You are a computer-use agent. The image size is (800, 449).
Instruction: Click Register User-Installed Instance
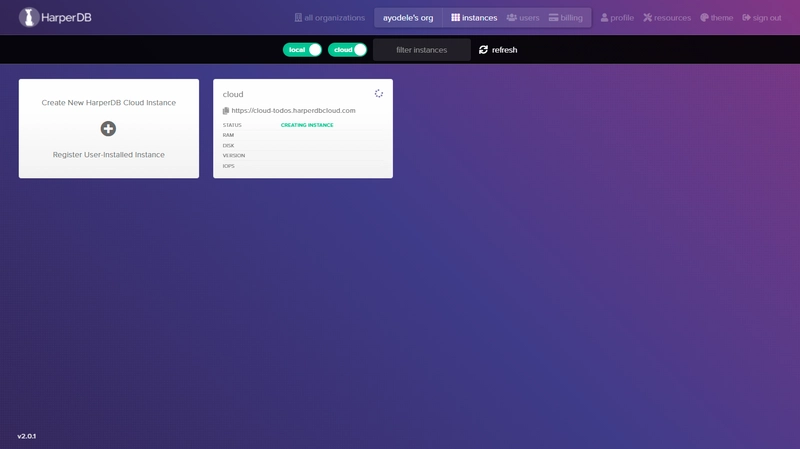(x=109, y=155)
